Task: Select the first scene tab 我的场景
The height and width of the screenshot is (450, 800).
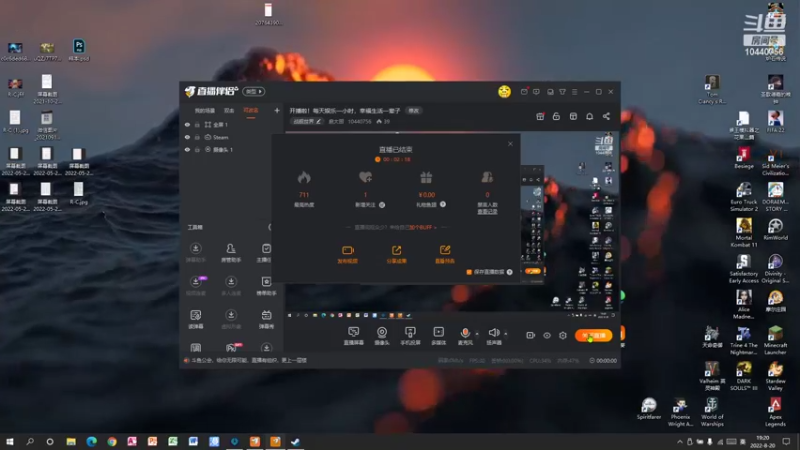Action: pyautogui.click(x=205, y=110)
